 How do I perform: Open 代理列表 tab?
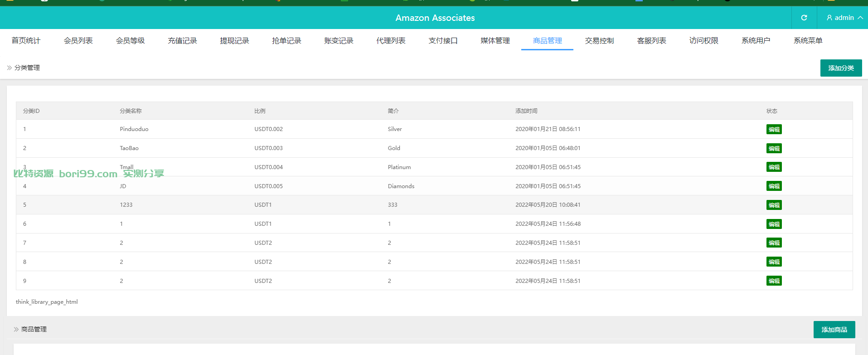(x=391, y=40)
